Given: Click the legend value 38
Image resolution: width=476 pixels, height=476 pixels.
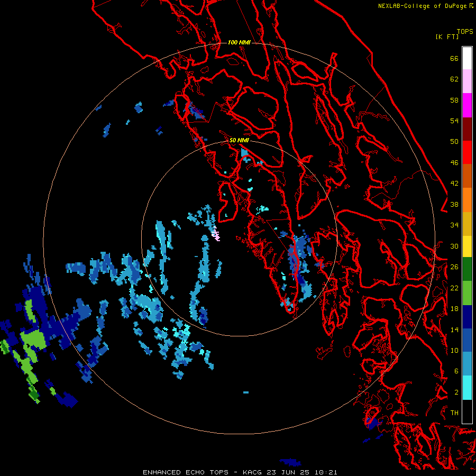Looking at the screenshot, I should coord(454,204).
